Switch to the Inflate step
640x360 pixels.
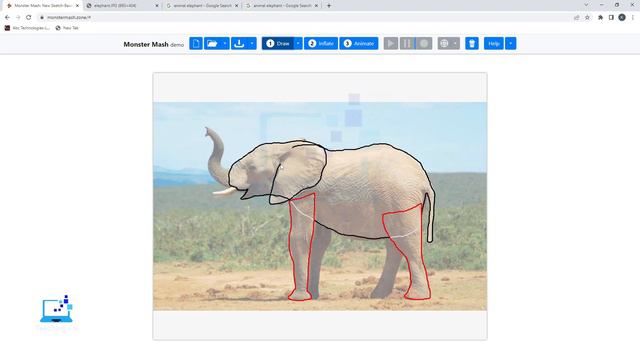[x=321, y=43]
